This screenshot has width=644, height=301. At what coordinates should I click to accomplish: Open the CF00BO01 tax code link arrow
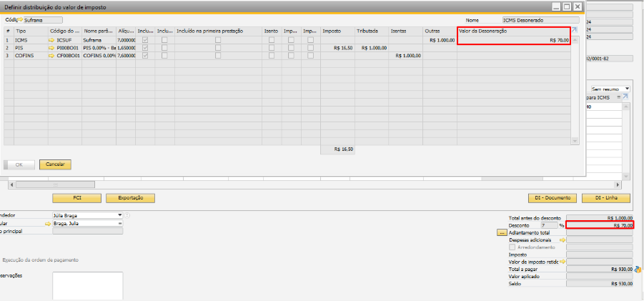pos(51,55)
